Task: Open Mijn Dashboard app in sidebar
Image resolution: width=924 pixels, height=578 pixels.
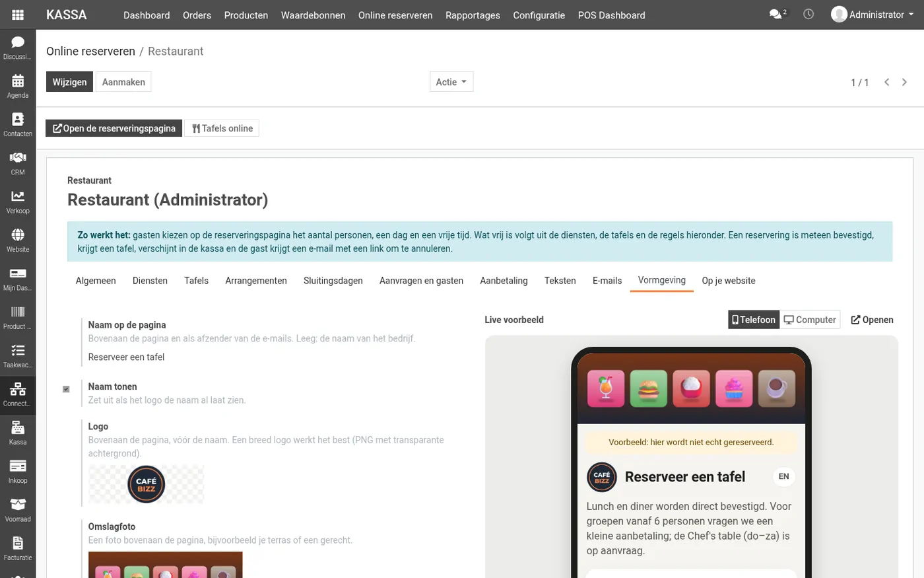Action: coord(18,279)
